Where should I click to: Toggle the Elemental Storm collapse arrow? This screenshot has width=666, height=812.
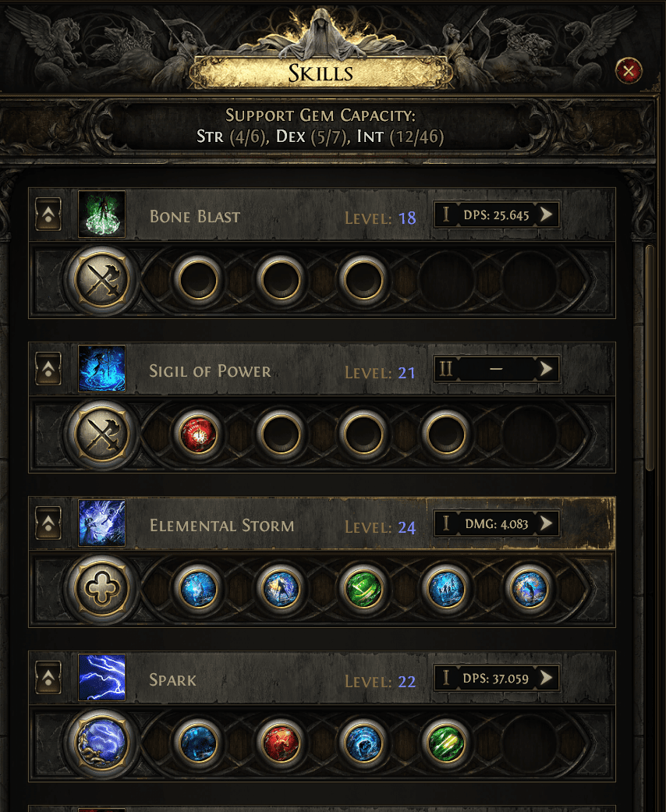[x=48, y=523]
